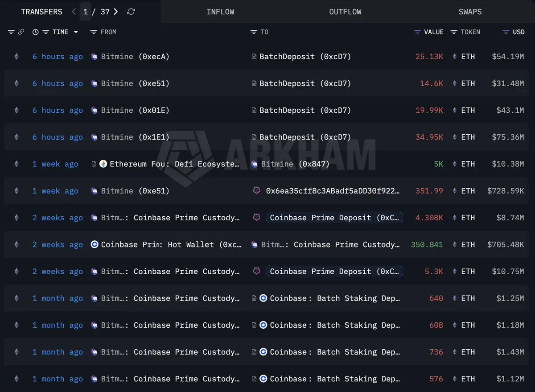The height and width of the screenshot is (392, 535).
Task: Click the '1 month ago' timestamp in the 608 row
Action: pyautogui.click(x=58, y=325)
